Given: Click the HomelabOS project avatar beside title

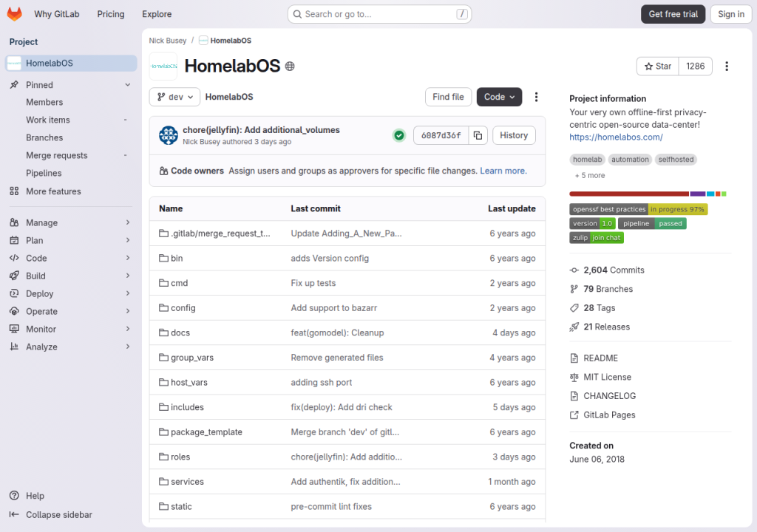Looking at the screenshot, I should [163, 66].
